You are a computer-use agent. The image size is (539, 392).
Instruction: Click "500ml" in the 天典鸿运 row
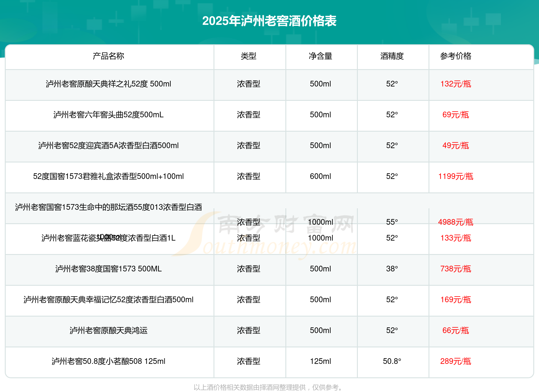coord(320,330)
